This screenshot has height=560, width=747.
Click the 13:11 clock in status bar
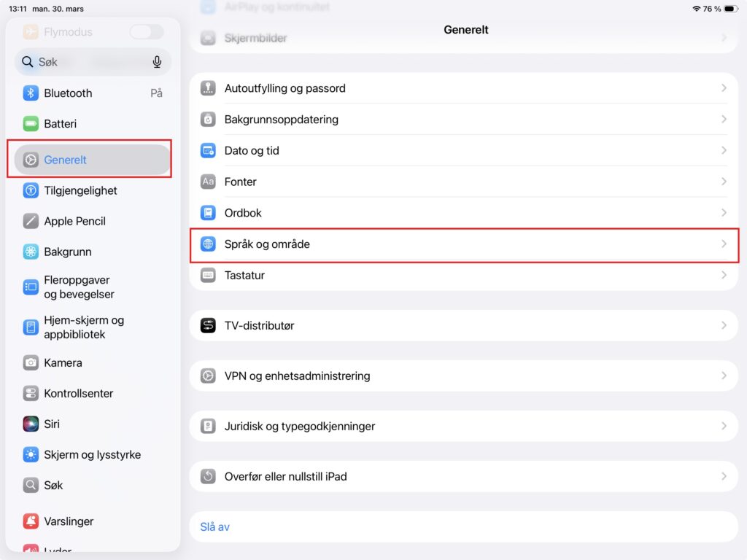[x=18, y=9]
